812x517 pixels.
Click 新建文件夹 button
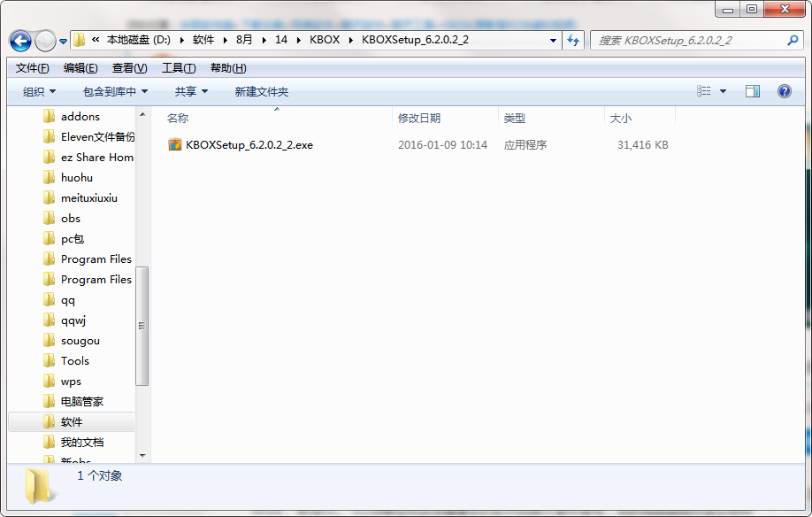point(262,92)
